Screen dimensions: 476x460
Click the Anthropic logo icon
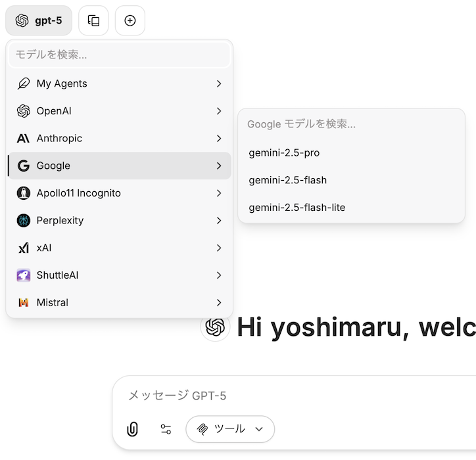pos(24,139)
